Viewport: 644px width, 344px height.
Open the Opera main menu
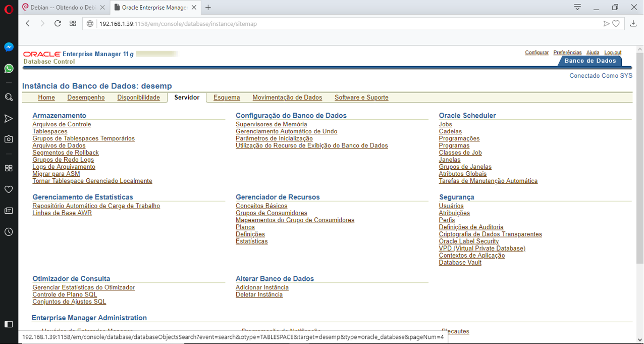point(9,9)
